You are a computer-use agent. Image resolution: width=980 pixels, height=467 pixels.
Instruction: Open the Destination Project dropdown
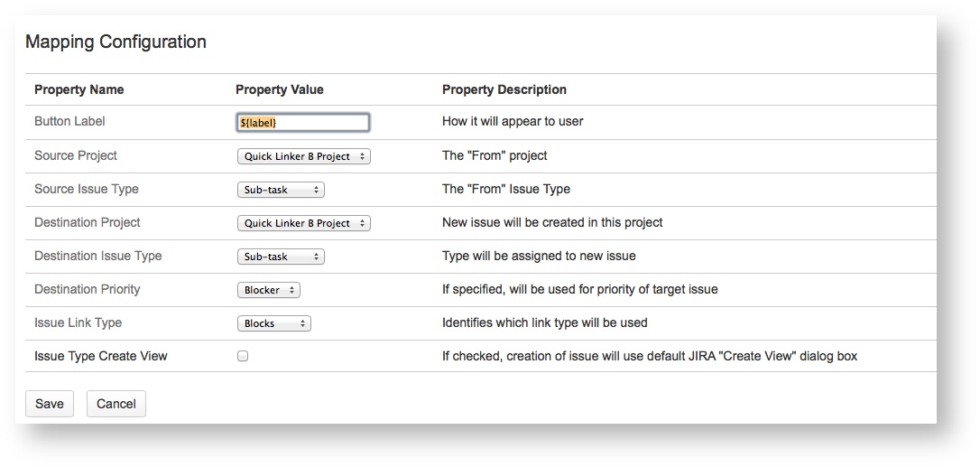tap(303, 223)
